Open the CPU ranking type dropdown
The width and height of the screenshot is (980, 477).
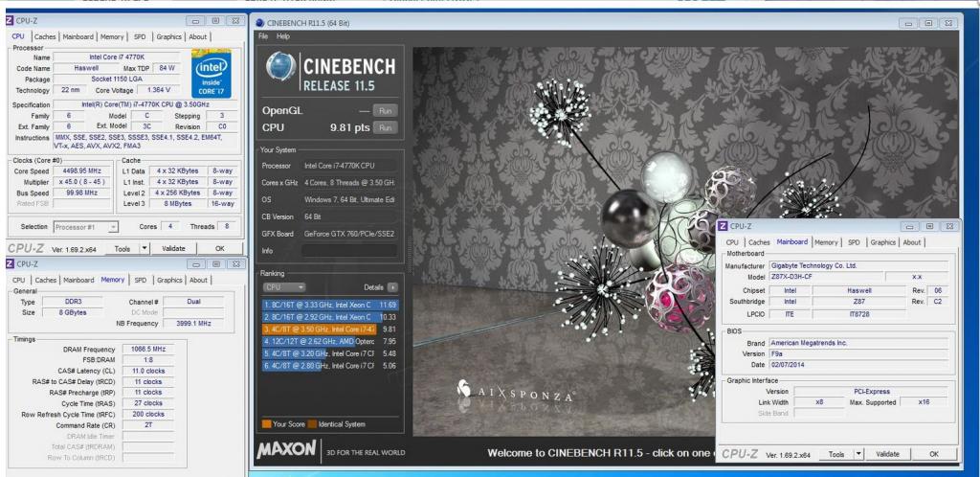pyautogui.click(x=283, y=287)
